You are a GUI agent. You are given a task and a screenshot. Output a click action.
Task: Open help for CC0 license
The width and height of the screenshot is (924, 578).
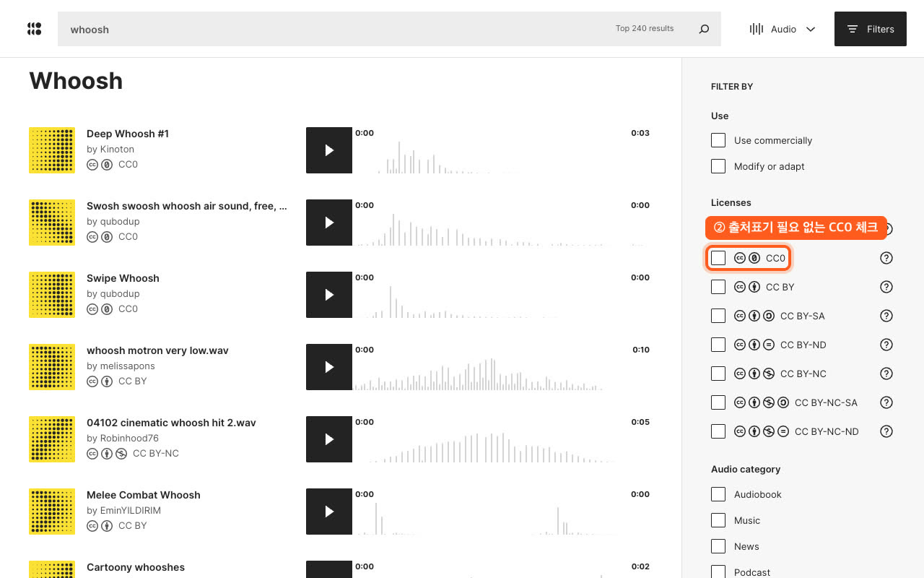pyautogui.click(x=886, y=258)
